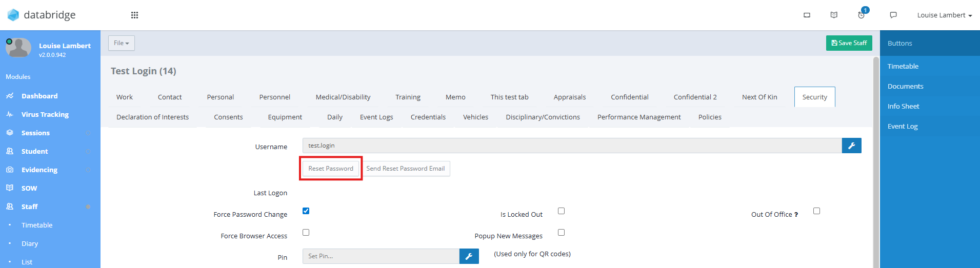Viewport: 980px width, 268px height.
Task: Click the Virus Tracking pulse icon
Action: pyautogui.click(x=10, y=114)
